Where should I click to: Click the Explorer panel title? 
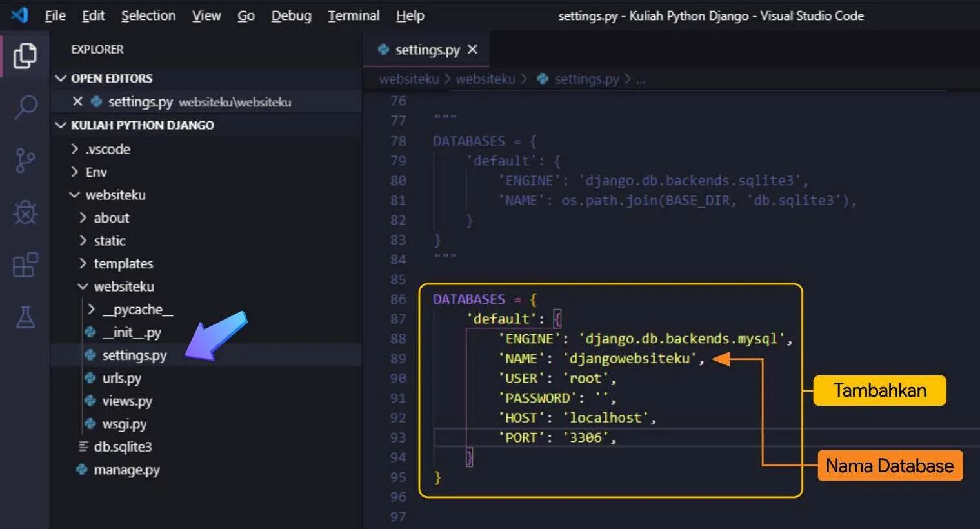[97, 49]
